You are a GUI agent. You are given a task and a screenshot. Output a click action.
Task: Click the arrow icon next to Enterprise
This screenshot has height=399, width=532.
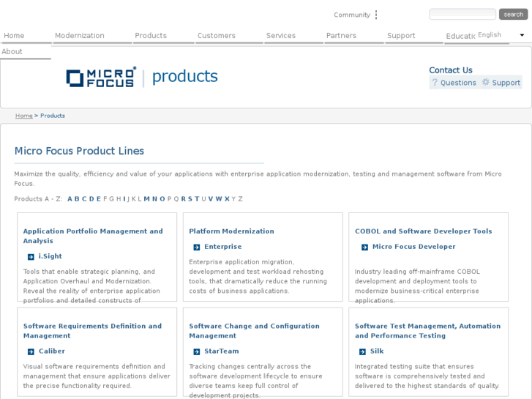(x=196, y=247)
